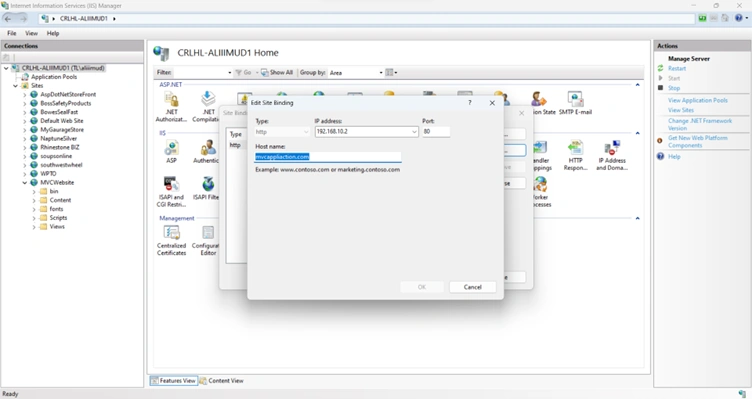This screenshot has height=399, width=752.
Task: Select Application Pools in tree
Action: [54, 77]
